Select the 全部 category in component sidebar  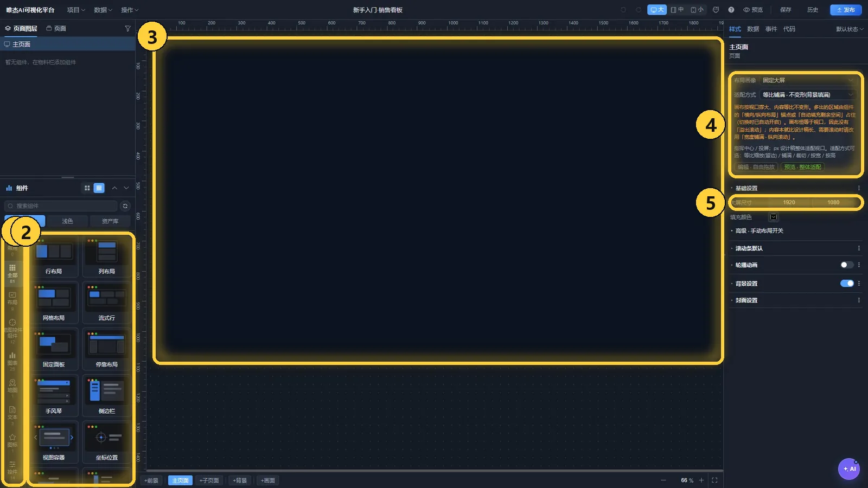[x=12, y=274]
